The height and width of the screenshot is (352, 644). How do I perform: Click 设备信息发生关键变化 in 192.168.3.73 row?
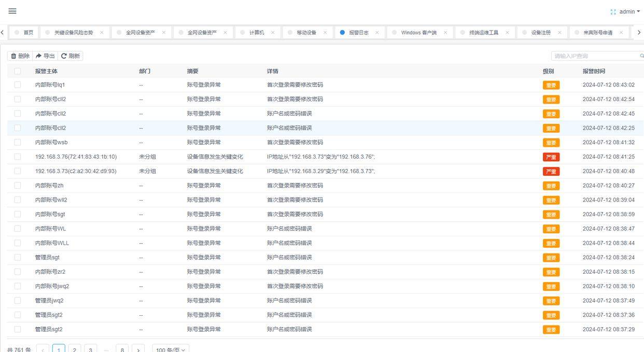pyautogui.click(x=215, y=171)
